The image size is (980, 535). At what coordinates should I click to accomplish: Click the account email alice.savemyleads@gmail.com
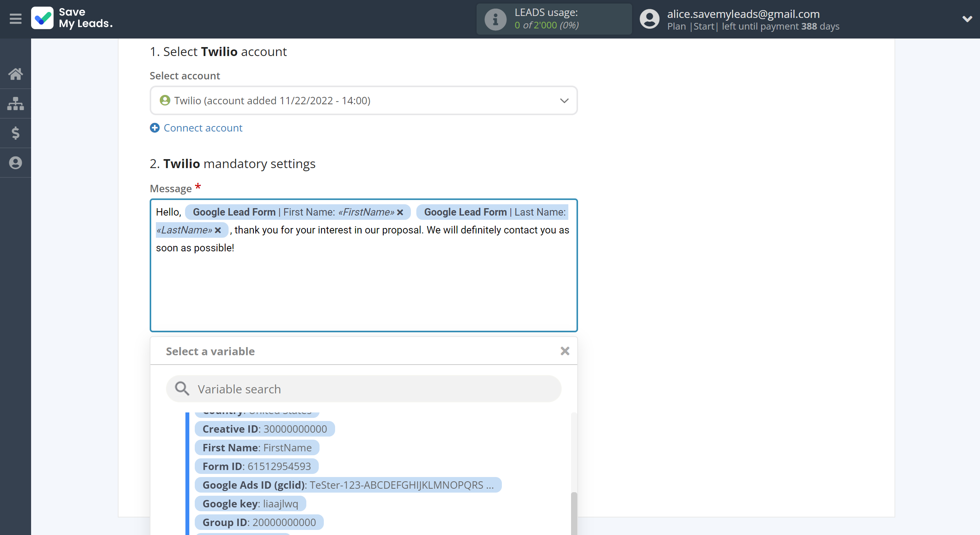point(743,14)
